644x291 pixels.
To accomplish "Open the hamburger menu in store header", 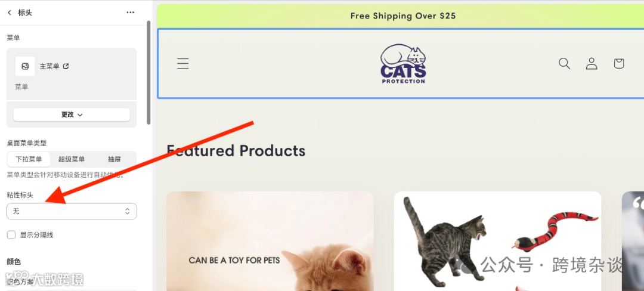I will tap(183, 64).
